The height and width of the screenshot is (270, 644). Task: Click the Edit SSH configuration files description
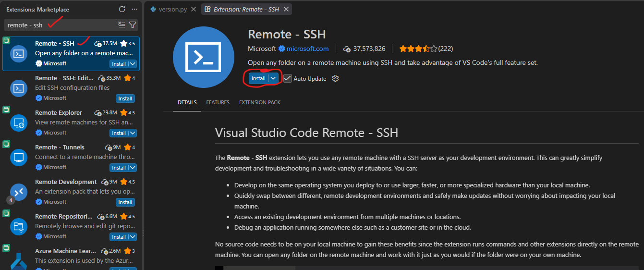tap(72, 87)
